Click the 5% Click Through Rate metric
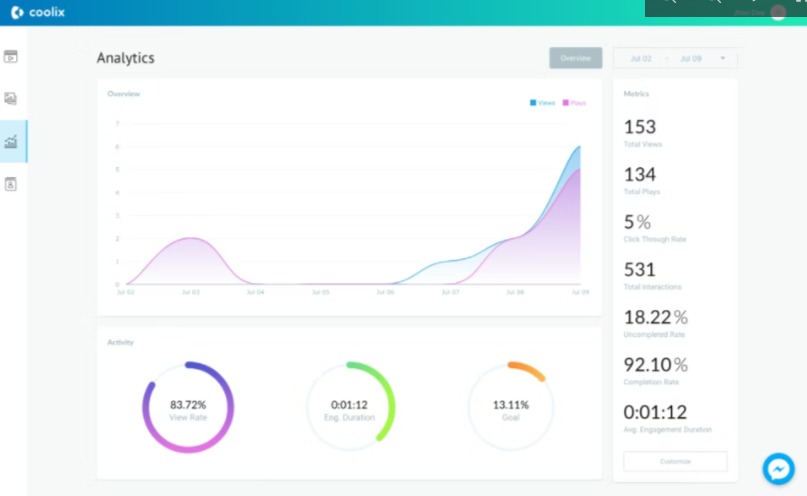 click(655, 227)
